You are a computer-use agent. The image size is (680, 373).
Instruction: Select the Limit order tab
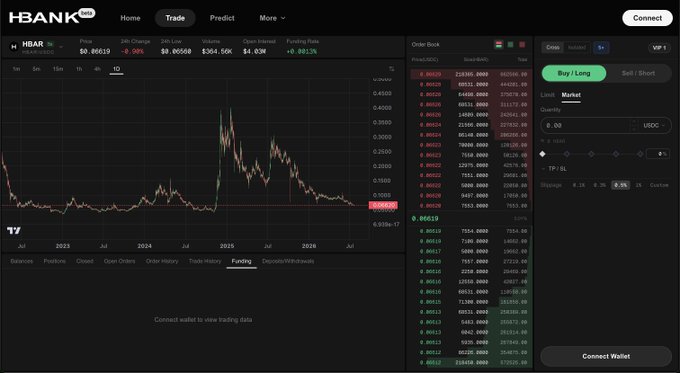[547, 95]
